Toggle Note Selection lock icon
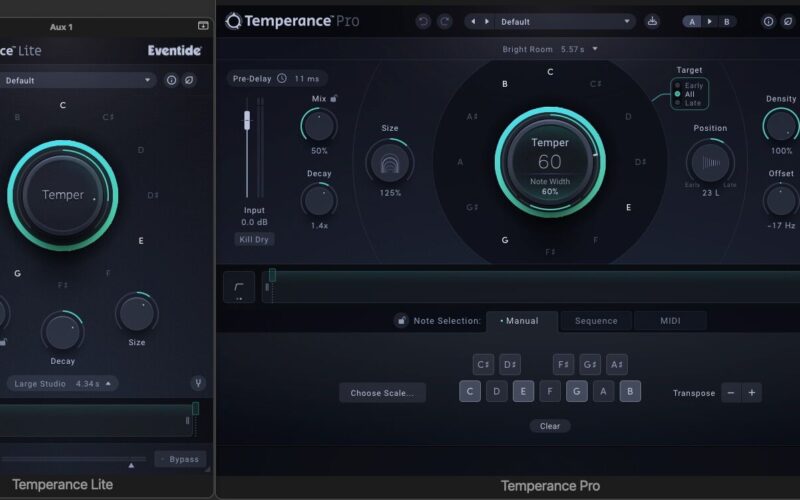The image size is (800, 500). [x=402, y=320]
